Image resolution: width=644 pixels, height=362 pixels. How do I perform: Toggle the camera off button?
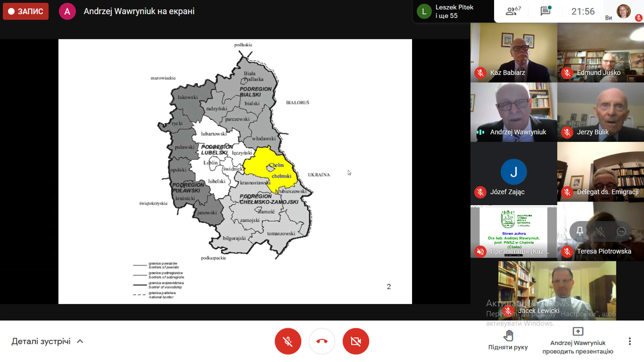pyautogui.click(x=356, y=341)
